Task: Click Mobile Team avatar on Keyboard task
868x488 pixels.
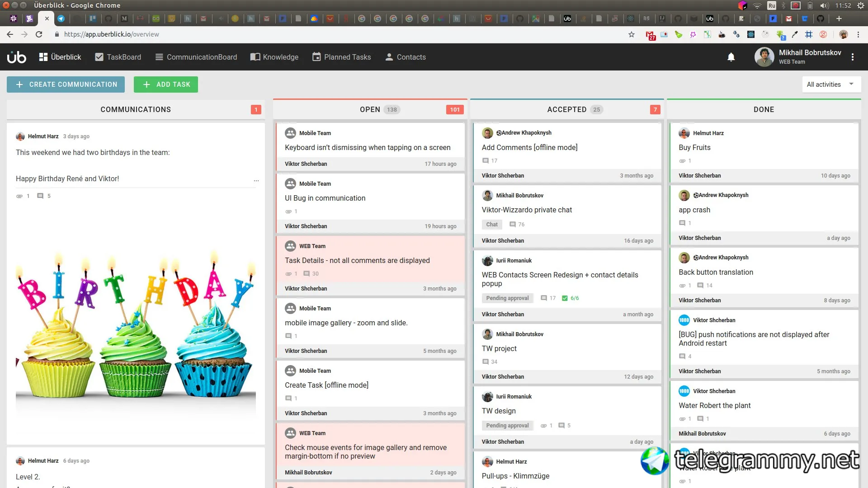Action: point(290,133)
